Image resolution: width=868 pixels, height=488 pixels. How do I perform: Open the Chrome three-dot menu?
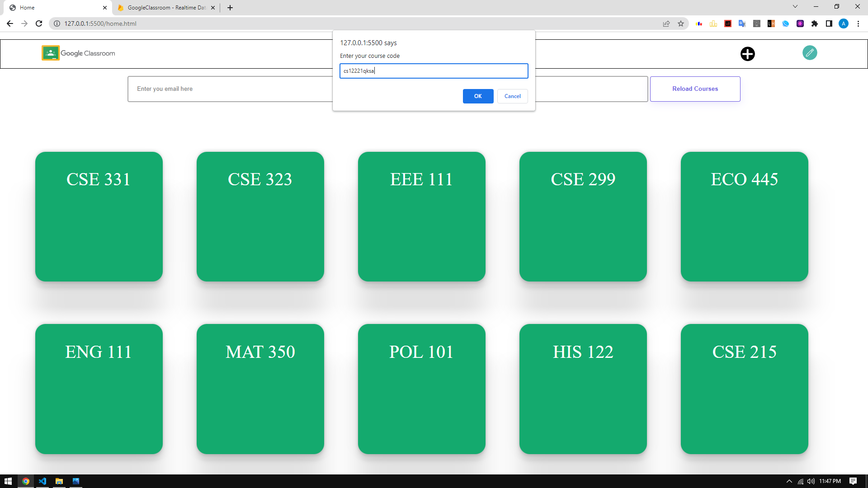coord(859,23)
